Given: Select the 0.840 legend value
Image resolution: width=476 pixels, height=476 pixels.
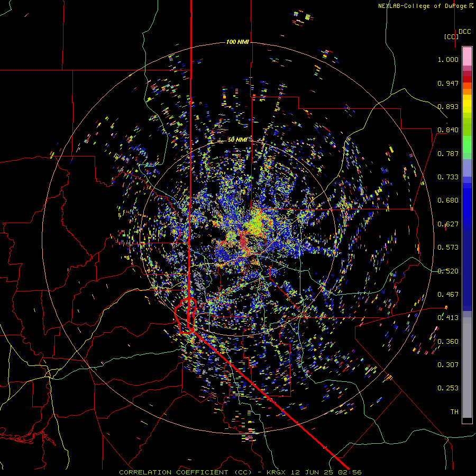Looking at the screenshot, I should [x=448, y=130].
